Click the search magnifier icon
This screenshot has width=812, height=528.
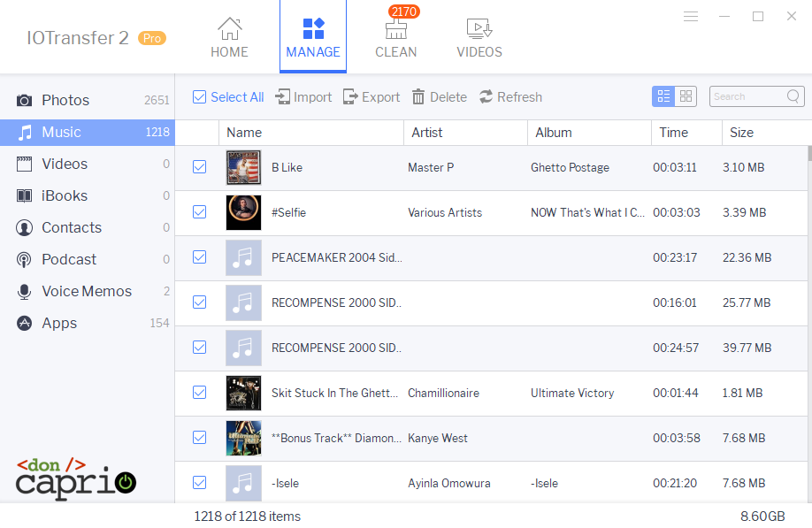tap(793, 96)
